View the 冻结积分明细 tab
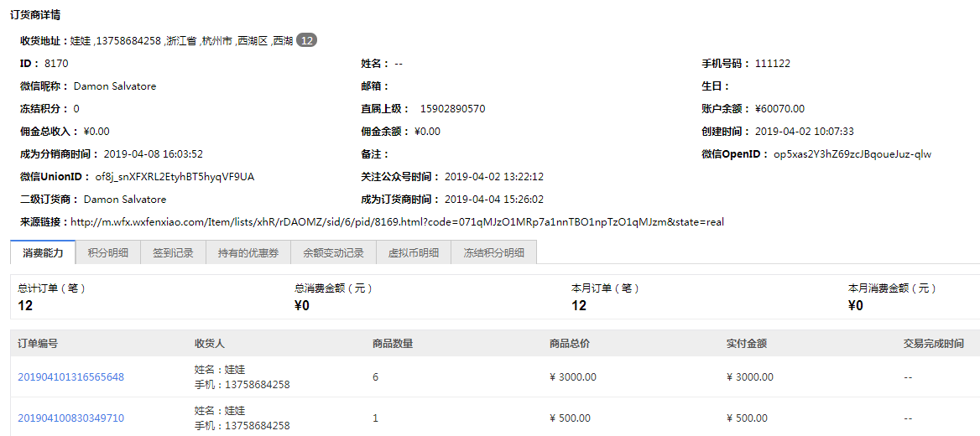Image resolution: width=980 pixels, height=436 pixels. [x=493, y=252]
